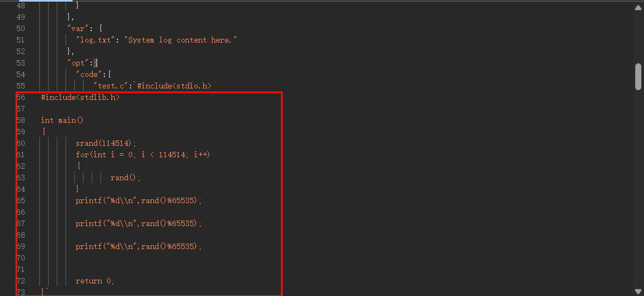The height and width of the screenshot is (296, 644).
Task: Click line number 56 in the gutter
Action: click(21, 98)
